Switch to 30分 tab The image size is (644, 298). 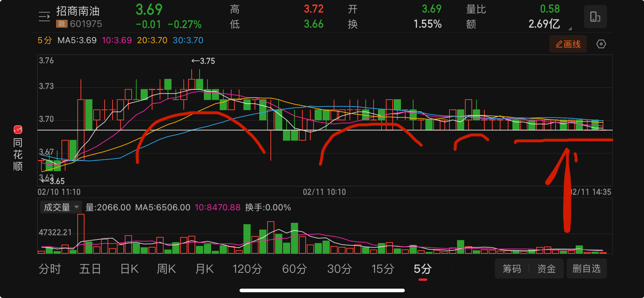(339, 269)
